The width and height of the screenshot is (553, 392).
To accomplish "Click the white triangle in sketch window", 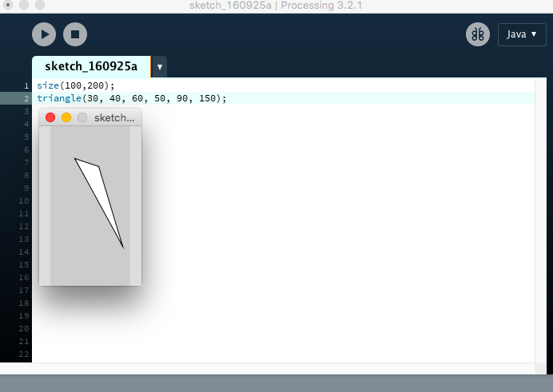I will pos(99,191).
